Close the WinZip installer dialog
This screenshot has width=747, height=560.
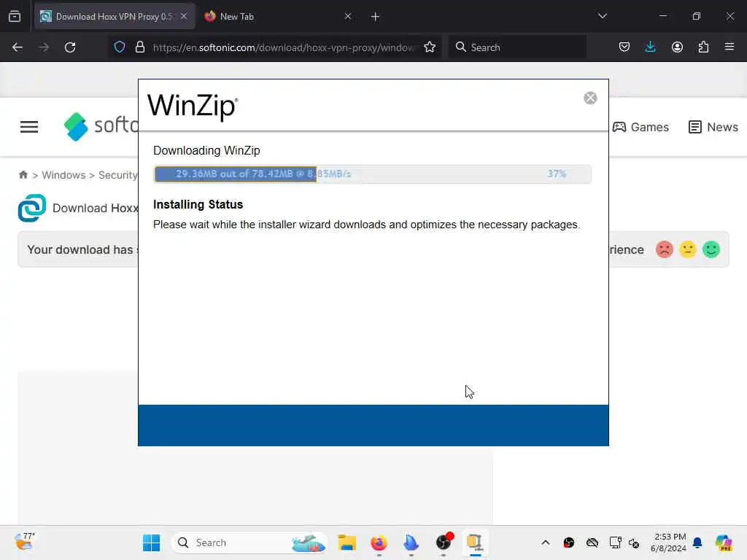click(x=590, y=98)
